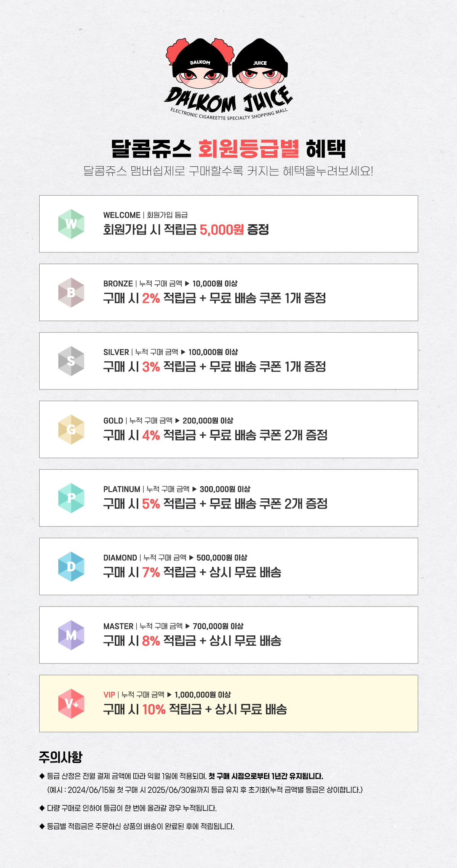Image resolution: width=457 pixels, height=868 pixels.
Task: Click the Bronze B hexagon icon
Action: click(71, 292)
